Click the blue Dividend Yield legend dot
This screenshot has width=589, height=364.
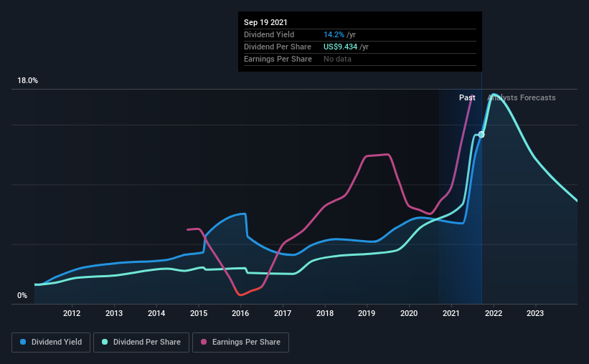coord(23,342)
